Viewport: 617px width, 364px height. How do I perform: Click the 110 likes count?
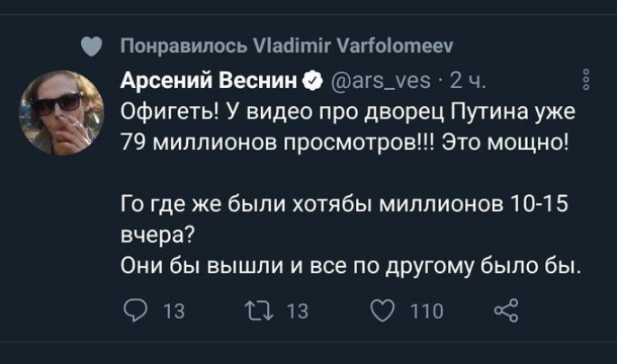(x=425, y=311)
